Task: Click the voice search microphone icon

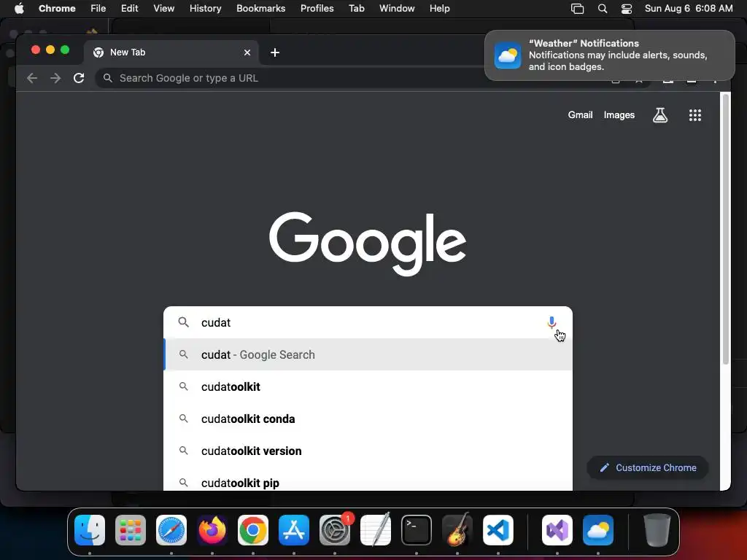Action: click(x=551, y=322)
